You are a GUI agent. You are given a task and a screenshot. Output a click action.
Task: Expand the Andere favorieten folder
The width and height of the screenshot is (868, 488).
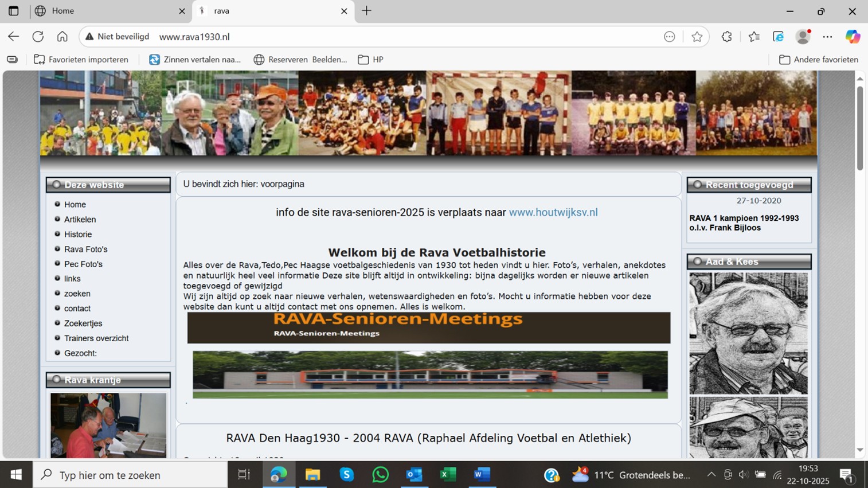coord(818,60)
